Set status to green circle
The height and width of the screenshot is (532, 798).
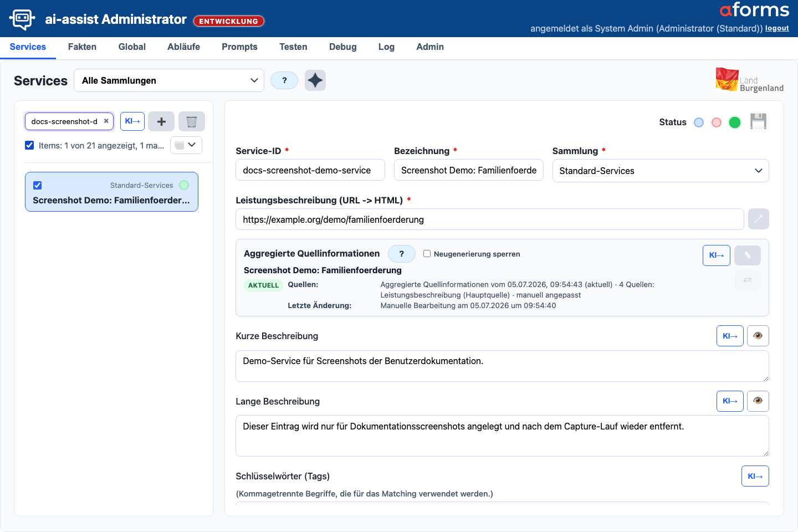coord(735,122)
